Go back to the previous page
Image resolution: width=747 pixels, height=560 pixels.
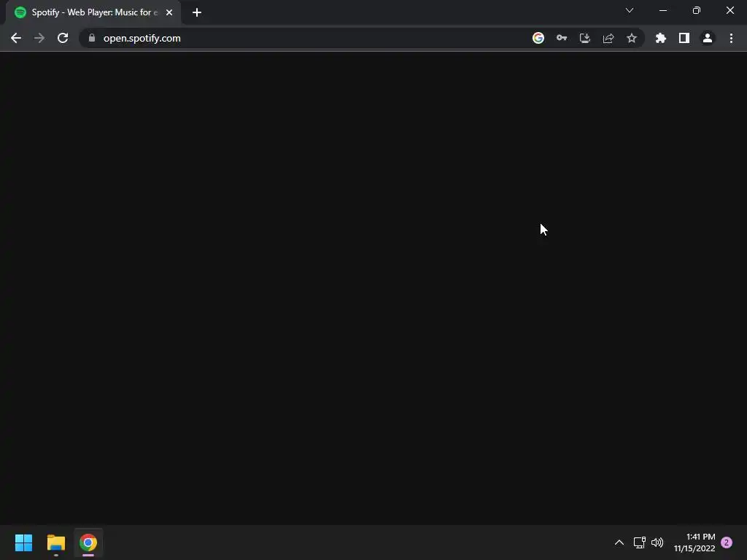16,38
